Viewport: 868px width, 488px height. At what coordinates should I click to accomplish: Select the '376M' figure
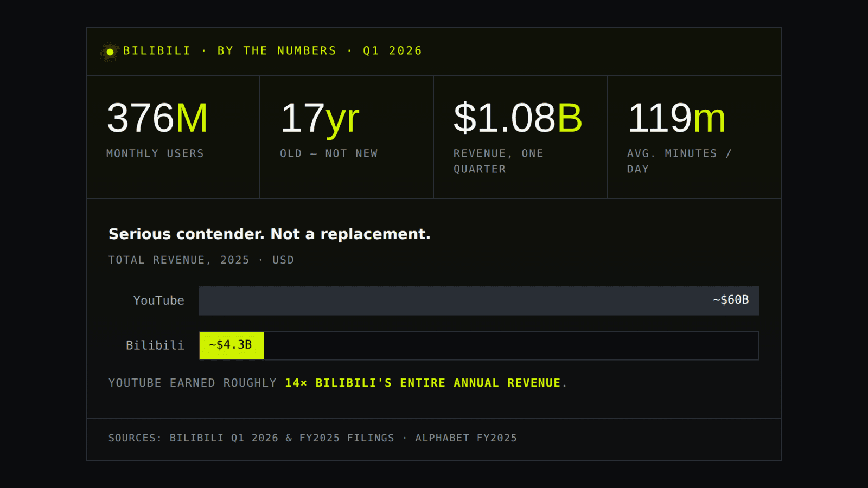pyautogui.click(x=157, y=118)
